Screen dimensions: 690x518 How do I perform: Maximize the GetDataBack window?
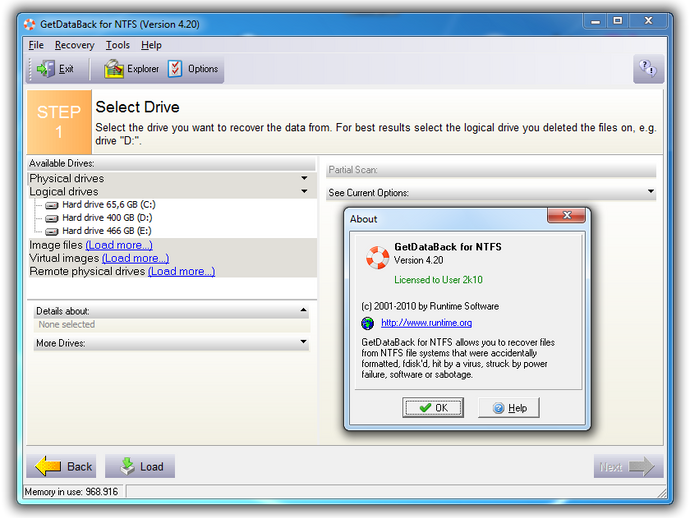(x=618, y=21)
